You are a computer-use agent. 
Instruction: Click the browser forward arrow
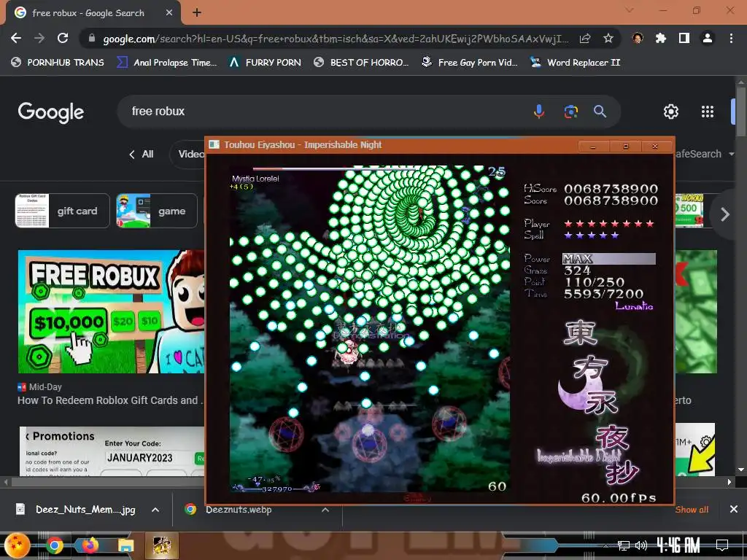coord(39,38)
